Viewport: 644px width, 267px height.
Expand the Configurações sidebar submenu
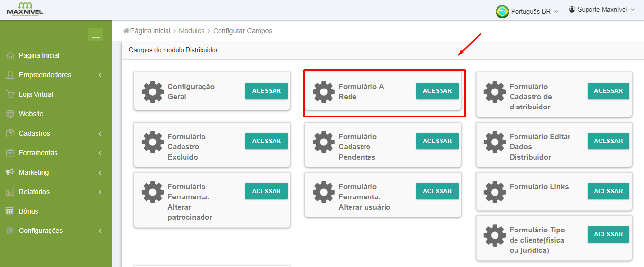pos(41,231)
